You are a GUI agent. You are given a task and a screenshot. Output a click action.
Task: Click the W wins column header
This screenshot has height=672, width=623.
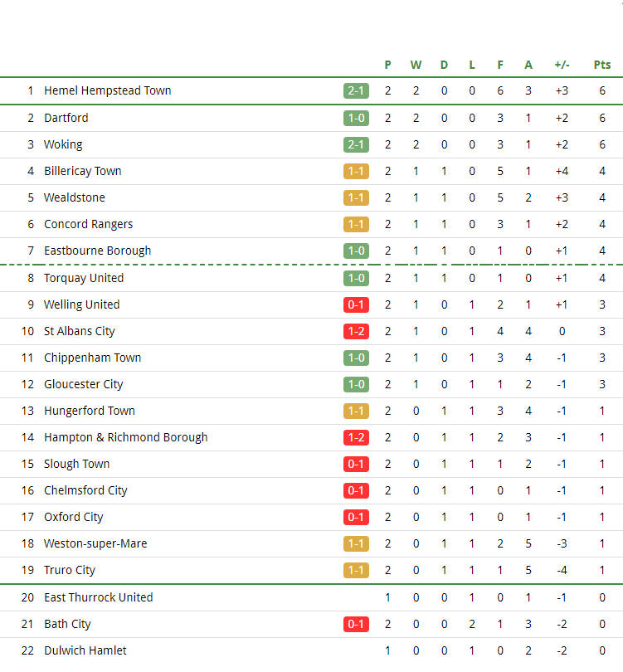(416, 65)
